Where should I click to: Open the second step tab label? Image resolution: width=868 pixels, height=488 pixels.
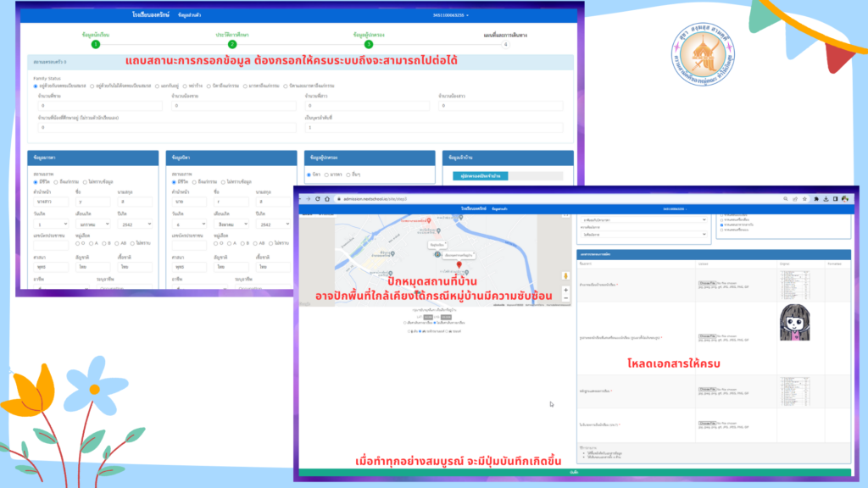(232, 34)
